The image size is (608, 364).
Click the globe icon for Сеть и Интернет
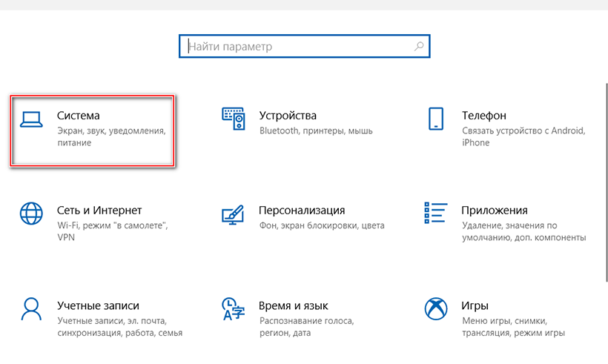(31, 214)
